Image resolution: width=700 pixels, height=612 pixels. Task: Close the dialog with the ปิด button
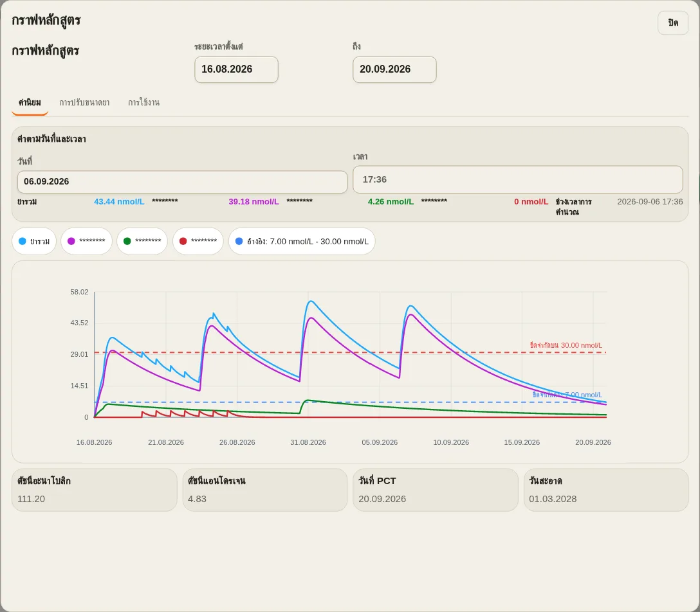pos(673,22)
